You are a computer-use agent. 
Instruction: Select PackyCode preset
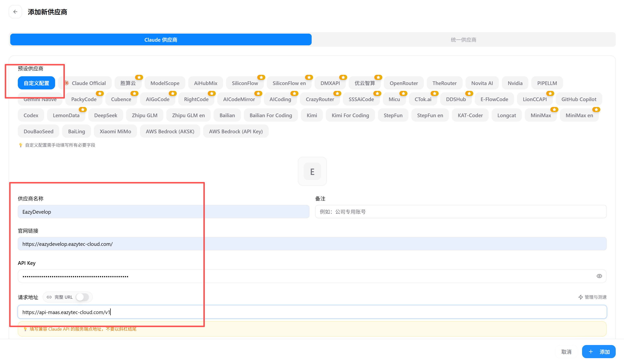pyautogui.click(x=84, y=99)
